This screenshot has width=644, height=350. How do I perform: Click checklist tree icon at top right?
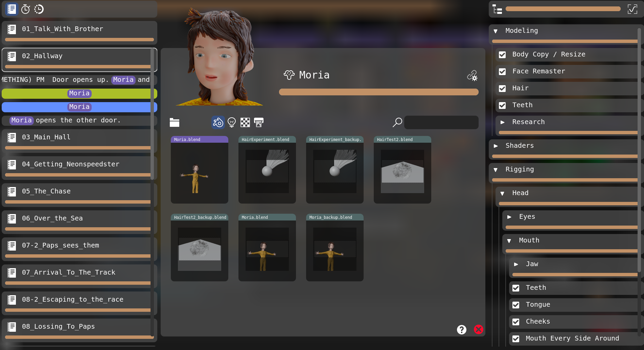point(497,9)
